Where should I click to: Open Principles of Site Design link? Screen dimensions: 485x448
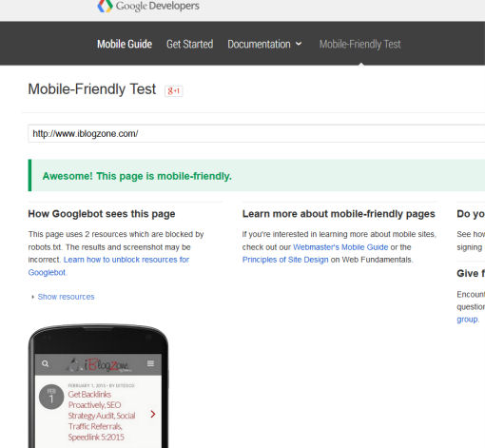click(x=285, y=260)
